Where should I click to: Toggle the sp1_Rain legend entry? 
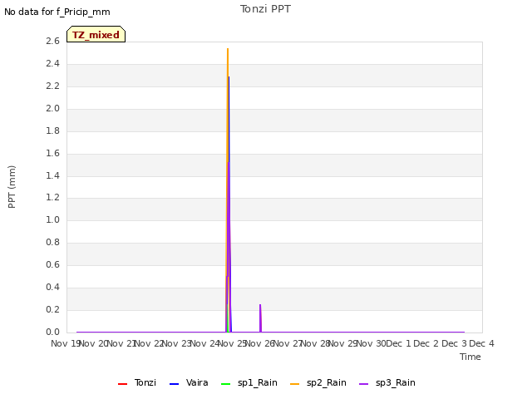tap(249, 382)
